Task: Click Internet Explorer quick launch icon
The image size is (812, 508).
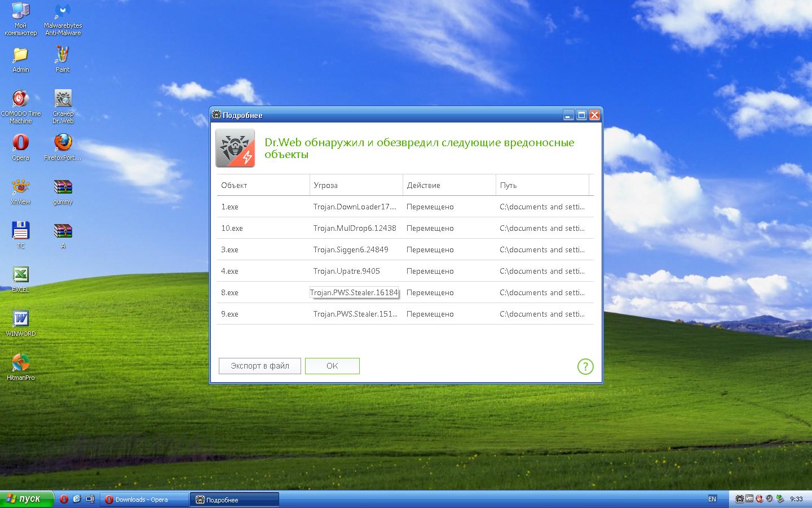Action: click(x=77, y=499)
